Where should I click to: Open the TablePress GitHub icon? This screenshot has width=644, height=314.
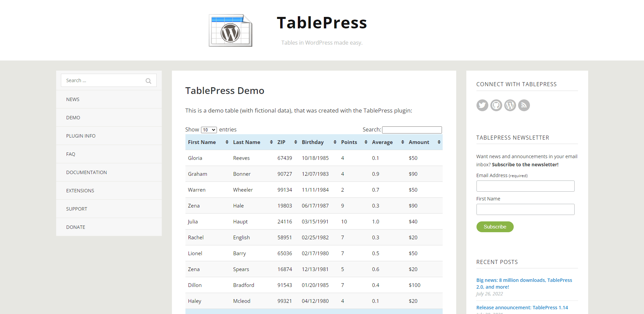click(496, 105)
